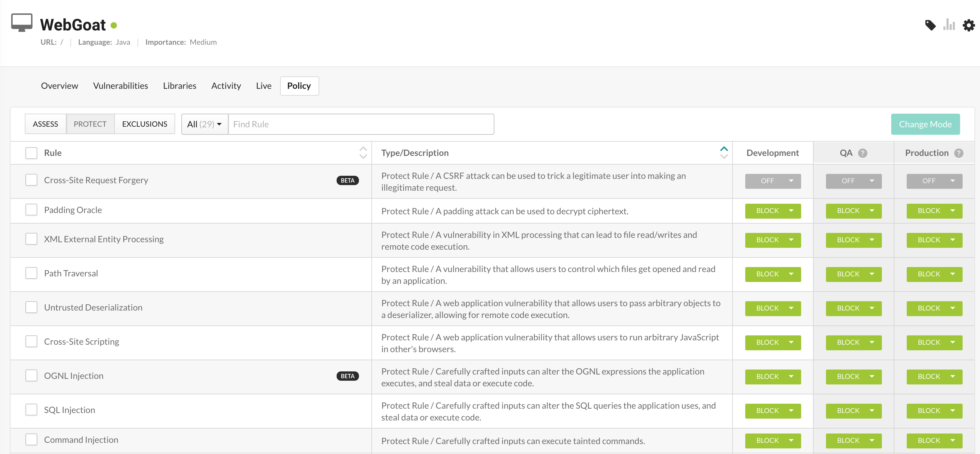Open Production BLOCK dropdown for OGNL Injection
This screenshot has height=454, width=980.
click(x=934, y=377)
